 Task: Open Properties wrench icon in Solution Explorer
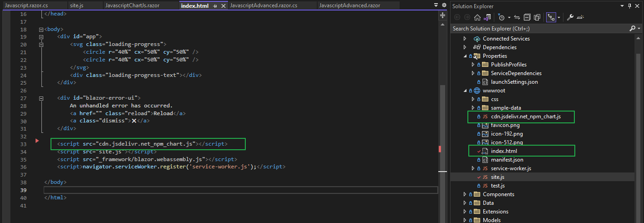[570, 17]
